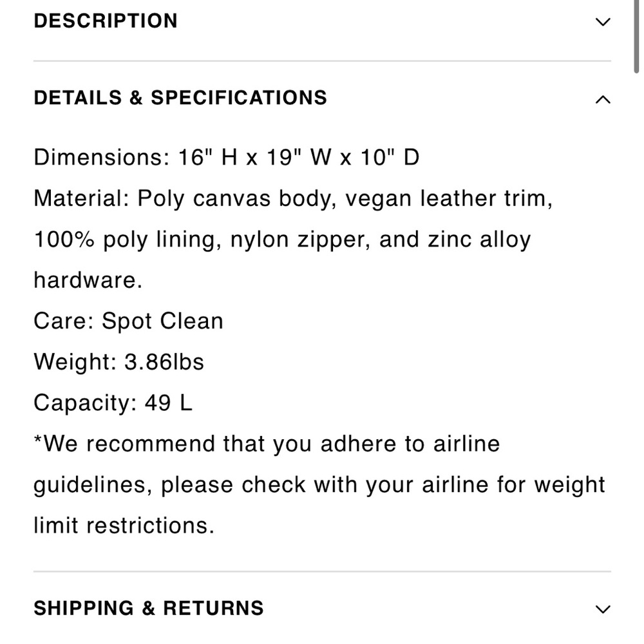644x644 pixels.
Task: Open the DESCRIPTION accordion heading
Action: (x=106, y=21)
